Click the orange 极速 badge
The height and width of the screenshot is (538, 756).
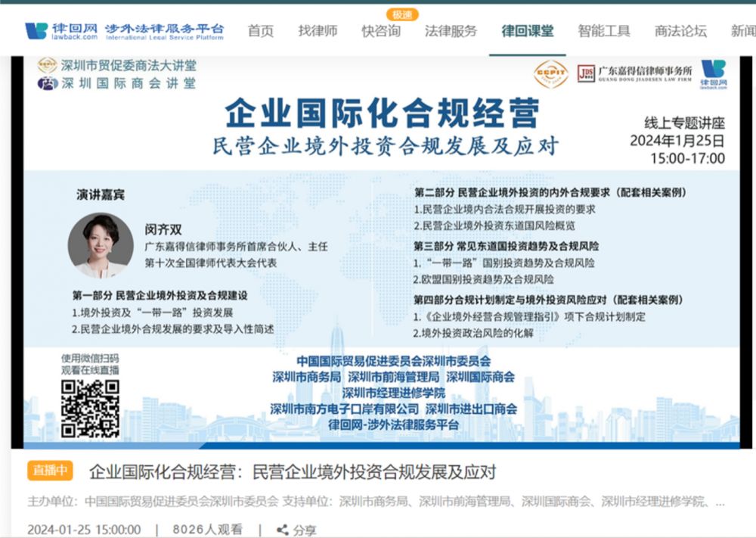coord(402,14)
